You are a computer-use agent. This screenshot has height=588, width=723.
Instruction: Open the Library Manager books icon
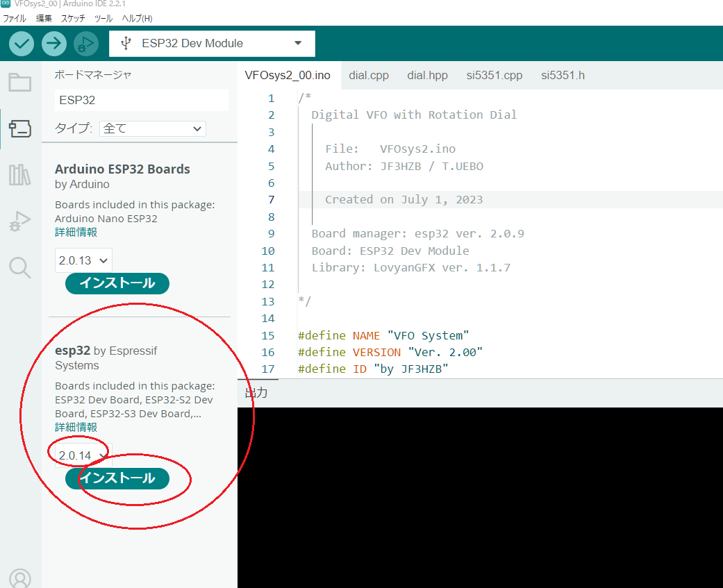point(20,175)
